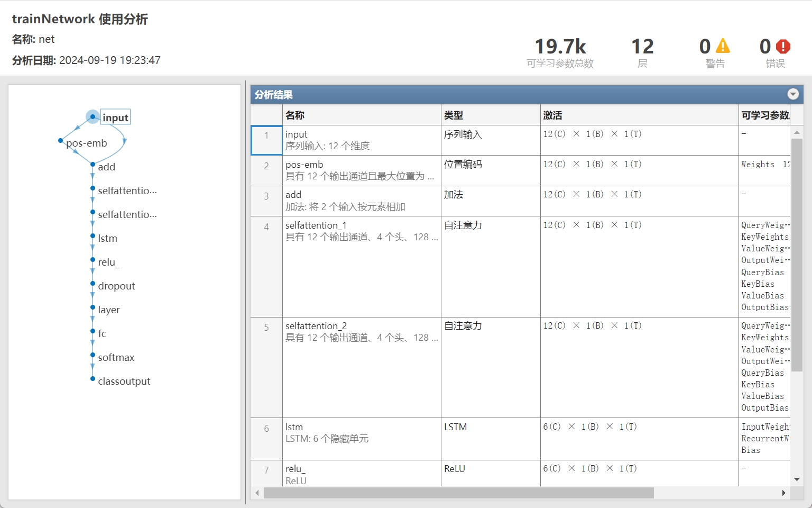812x508 pixels.
Task: Click the dropout node in the diagram
Action: [x=116, y=286]
